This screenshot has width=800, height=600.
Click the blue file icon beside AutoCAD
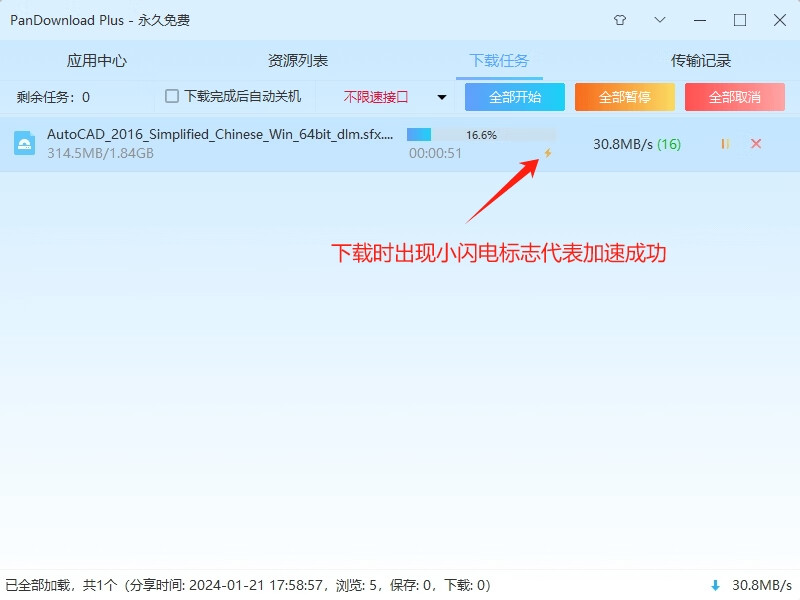tap(25, 144)
